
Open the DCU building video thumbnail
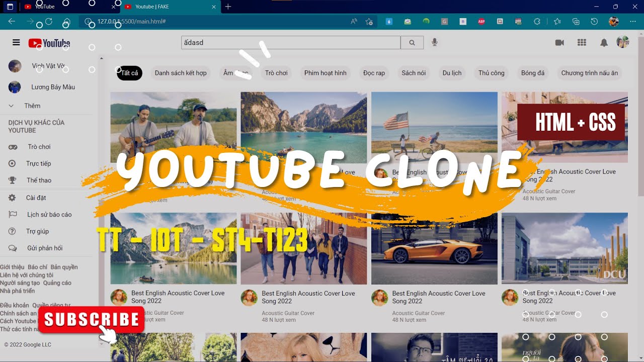[565, 248]
